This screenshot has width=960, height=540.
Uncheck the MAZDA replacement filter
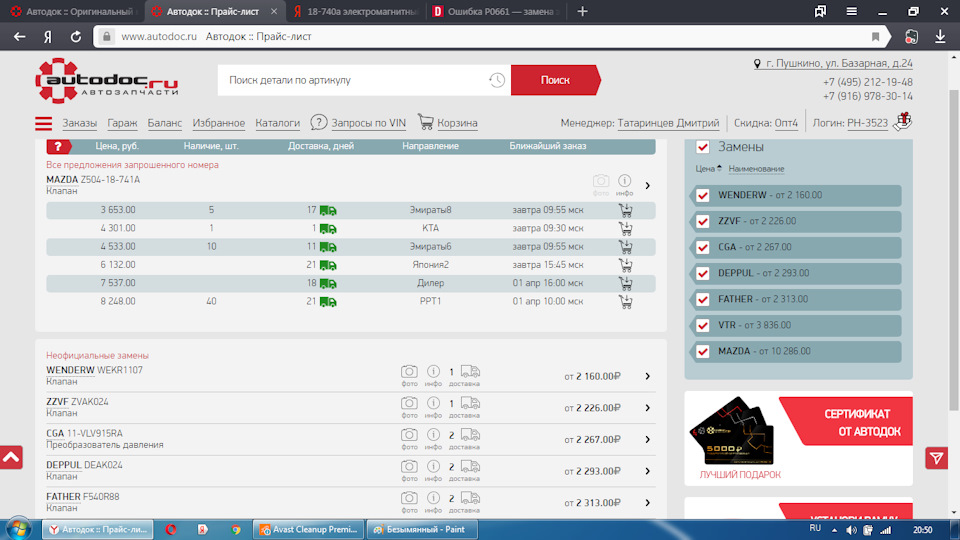pyautogui.click(x=703, y=351)
